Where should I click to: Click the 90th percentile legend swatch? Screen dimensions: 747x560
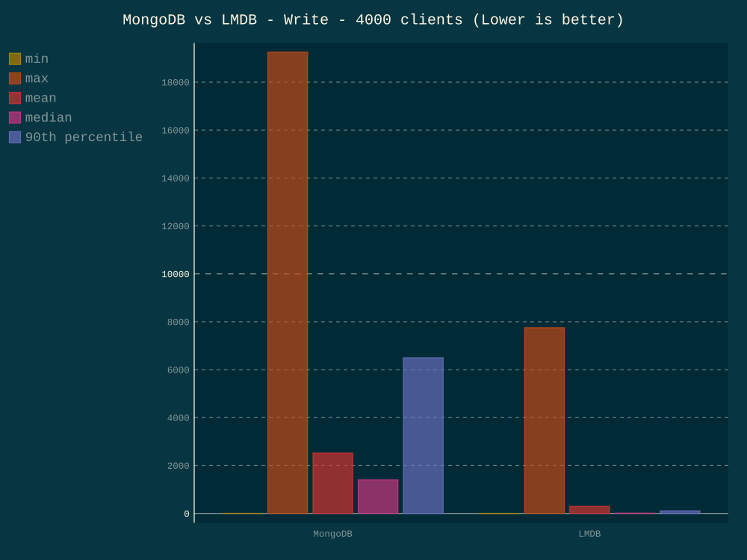click(x=15, y=137)
